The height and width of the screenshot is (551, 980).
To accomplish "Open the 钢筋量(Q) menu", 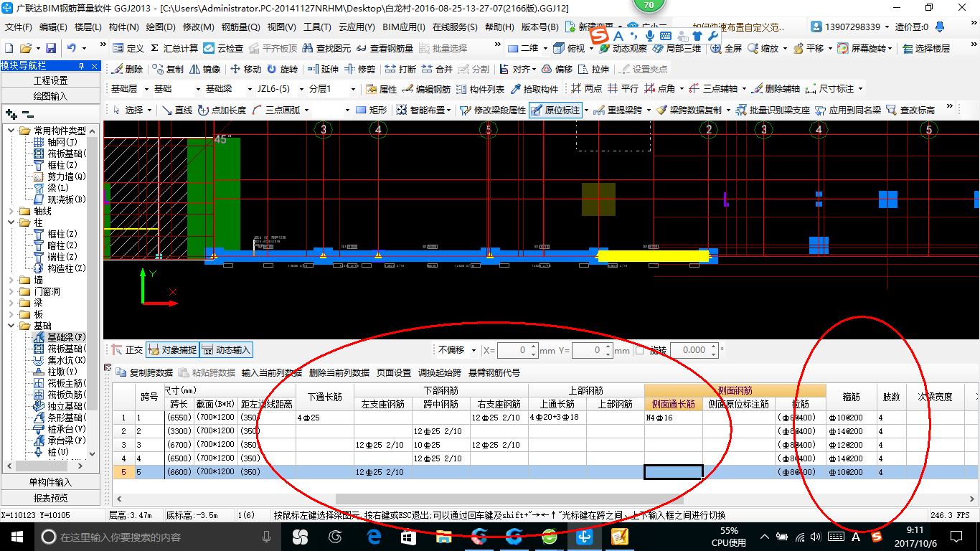I will [x=240, y=27].
